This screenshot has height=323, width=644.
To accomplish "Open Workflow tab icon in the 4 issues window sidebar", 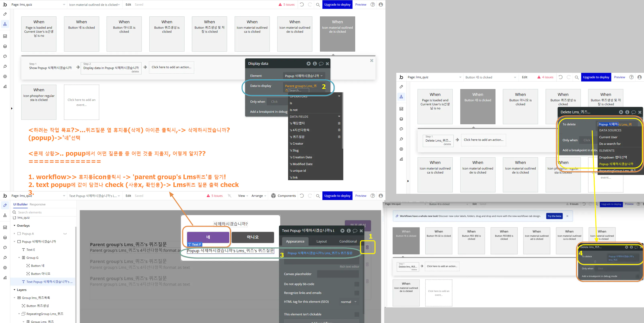I will pyautogui.click(x=401, y=97).
